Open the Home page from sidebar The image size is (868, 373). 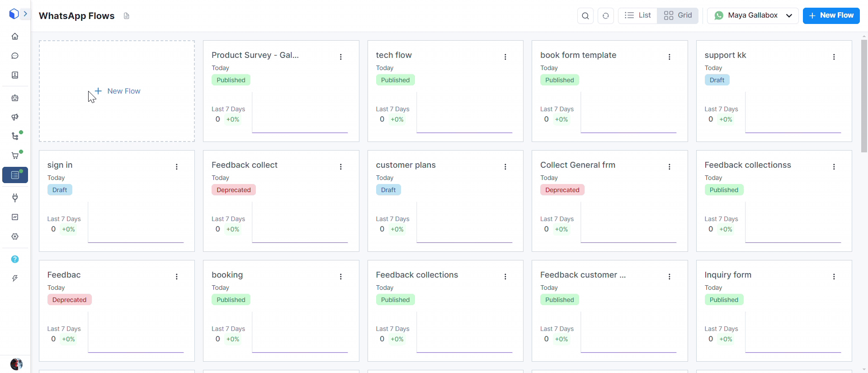tap(15, 36)
